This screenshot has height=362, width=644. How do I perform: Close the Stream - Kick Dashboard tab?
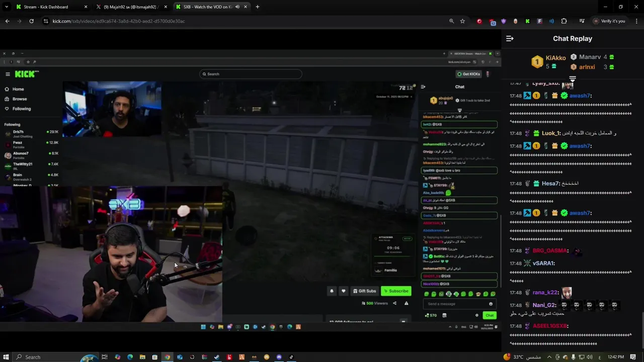pyautogui.click(x=86, y=7)
